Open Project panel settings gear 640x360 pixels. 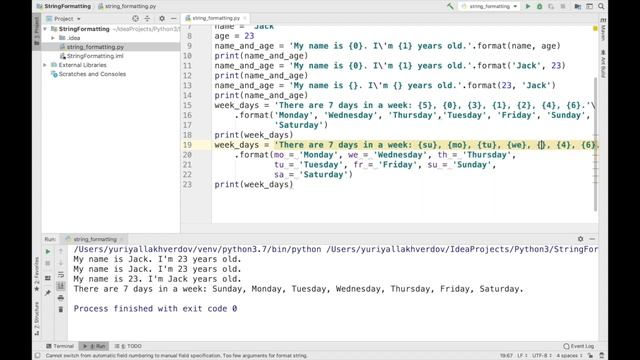[x=162, y=18]
